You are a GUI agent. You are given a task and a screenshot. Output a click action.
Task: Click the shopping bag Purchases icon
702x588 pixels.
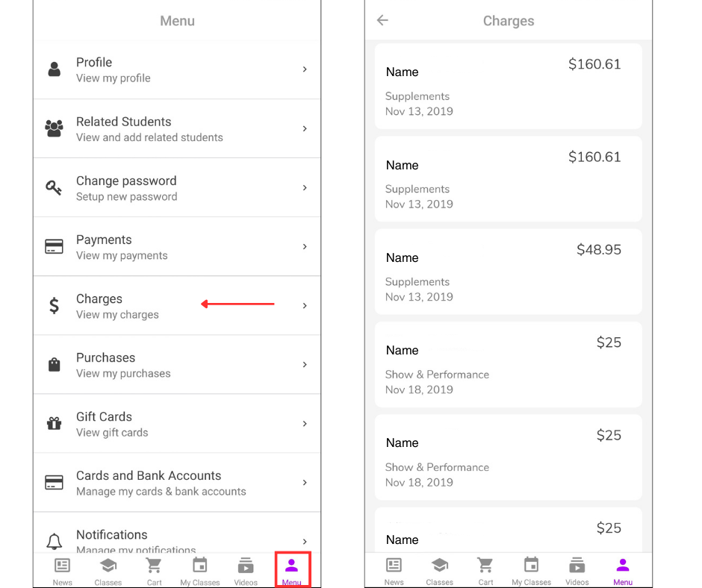54,364
